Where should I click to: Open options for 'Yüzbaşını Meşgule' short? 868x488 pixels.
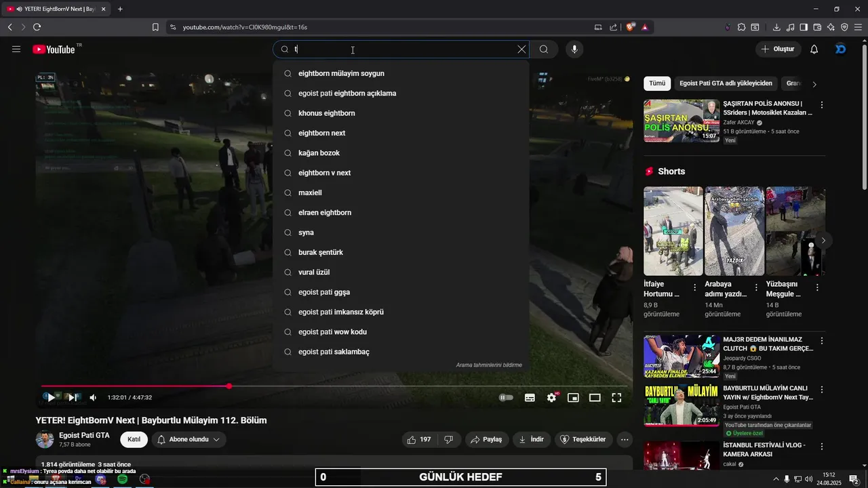(x=817, y=287)
